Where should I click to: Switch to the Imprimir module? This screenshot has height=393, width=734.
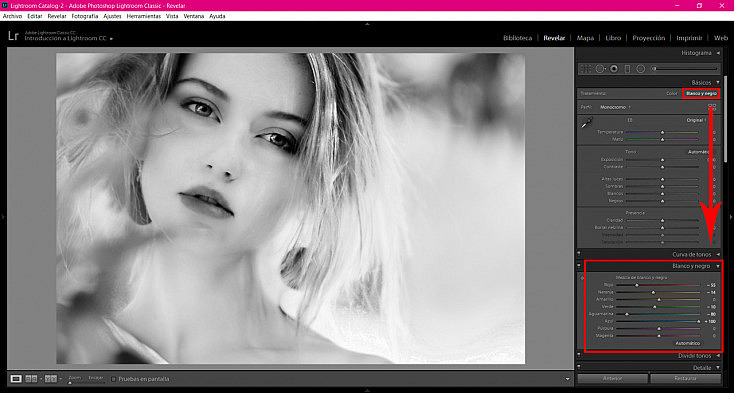click(689, 38)
